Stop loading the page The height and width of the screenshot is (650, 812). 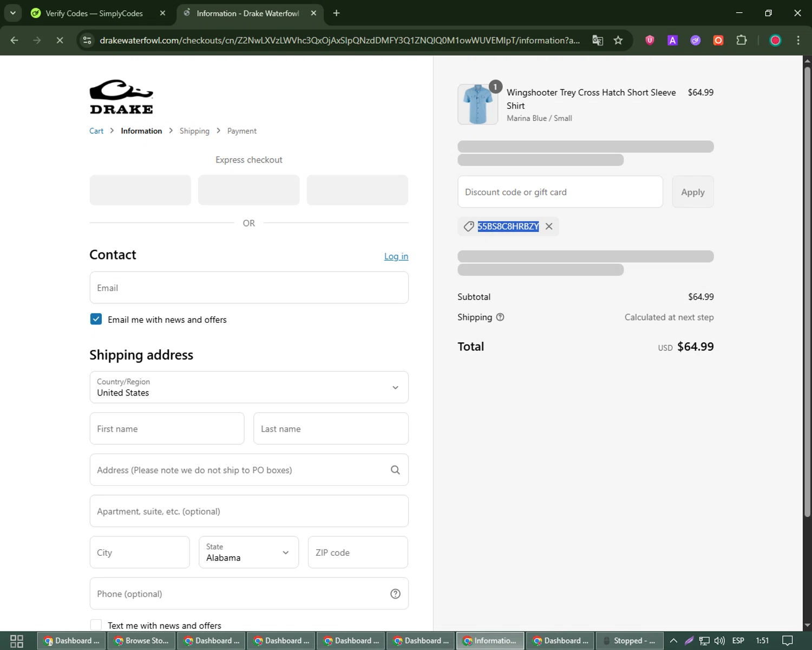click(x=60, y=40)
